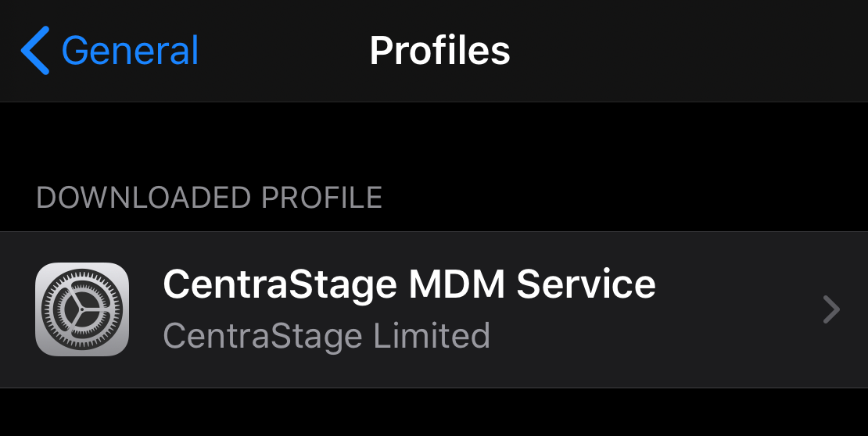Go back via the General label
The height and width of the screenshot is (436, 868).
click(130, 50)
